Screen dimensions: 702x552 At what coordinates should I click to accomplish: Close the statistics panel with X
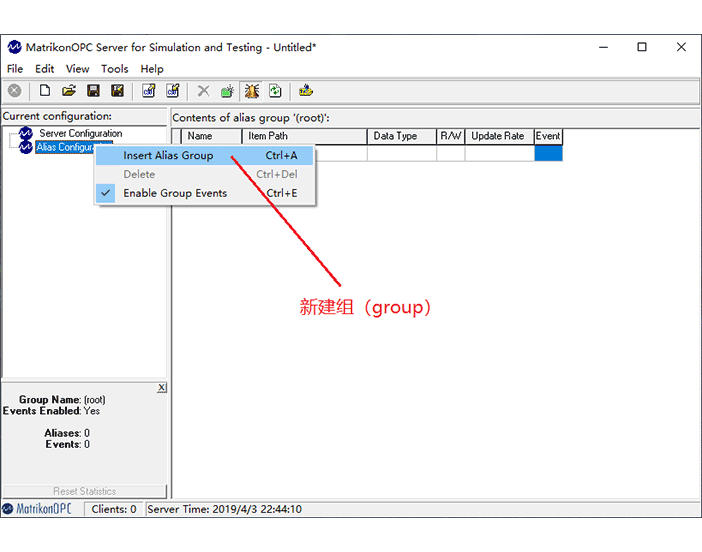(x=162, y=388)
